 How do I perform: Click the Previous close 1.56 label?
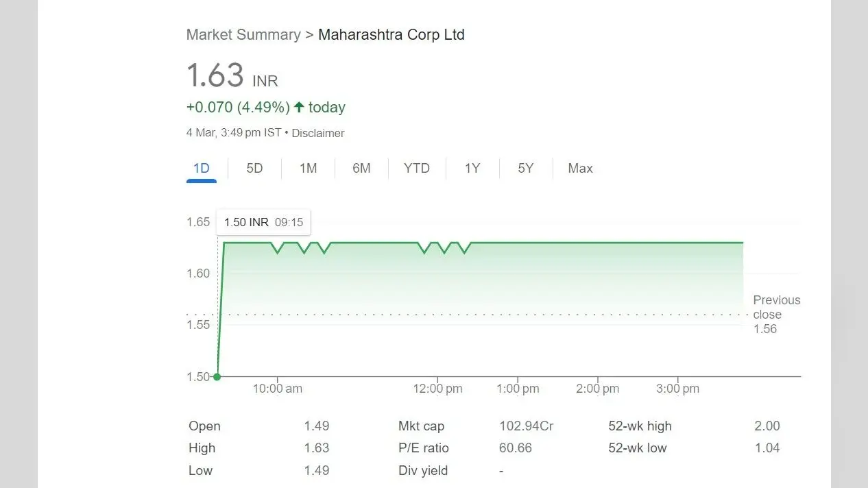(x=776, y=315)
